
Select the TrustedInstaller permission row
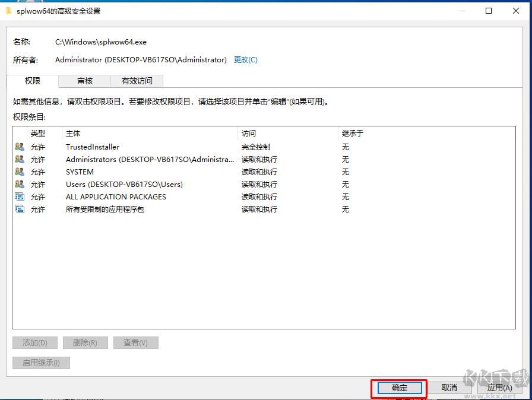pyautogui.click(x=148, y=147)
